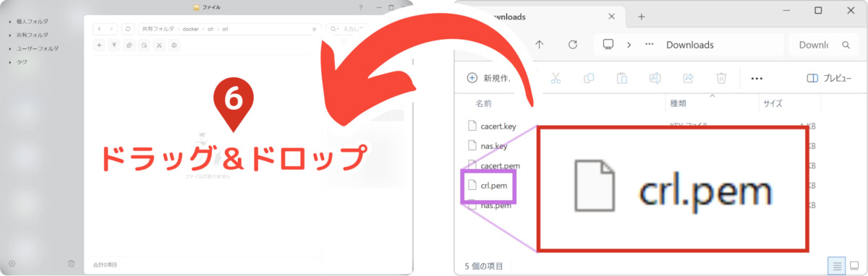Screen dimensions: 868x276
Task: Expand the 個人フォルダ tree item
Action: (10, 22)
